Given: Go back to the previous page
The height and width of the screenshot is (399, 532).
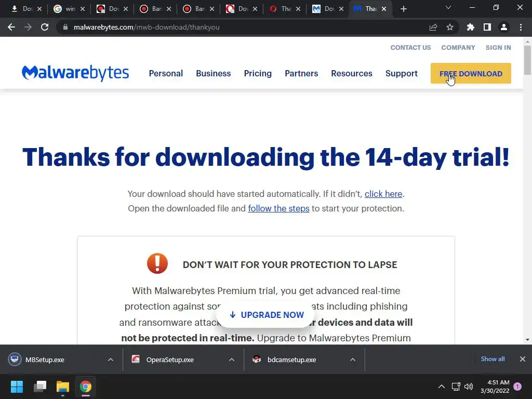Looking at the screenshot, I should tap(11, 27).
